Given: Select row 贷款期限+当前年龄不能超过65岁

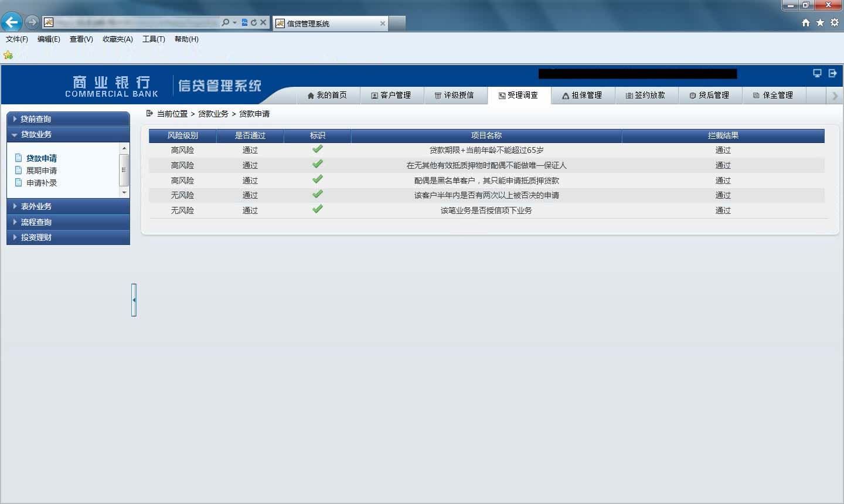Looking at the screenshot, I should 486,150.
